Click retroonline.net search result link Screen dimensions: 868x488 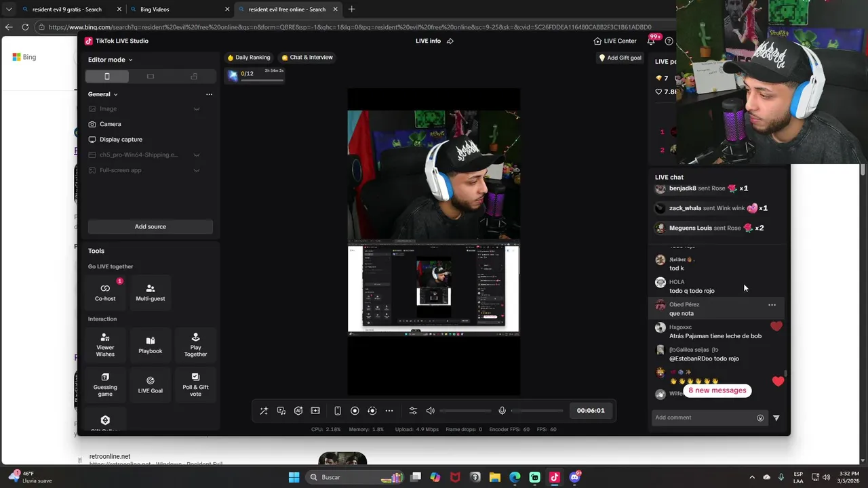point(110,457)
